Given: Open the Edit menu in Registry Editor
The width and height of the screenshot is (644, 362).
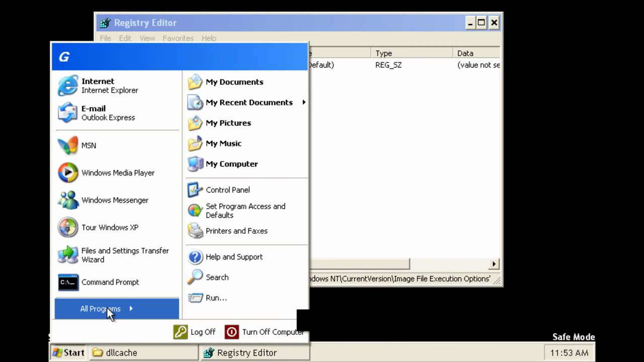Looking at the screenshot, I should tap(125, 38).
